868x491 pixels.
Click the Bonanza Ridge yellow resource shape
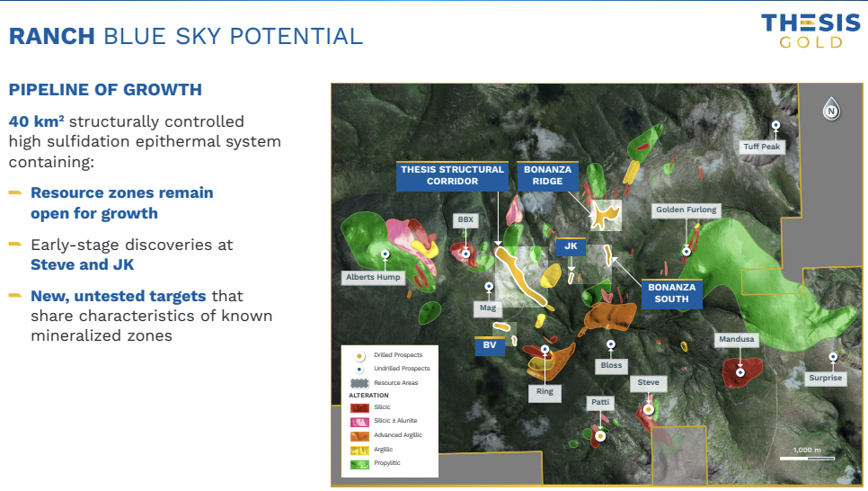pos(605,216)
